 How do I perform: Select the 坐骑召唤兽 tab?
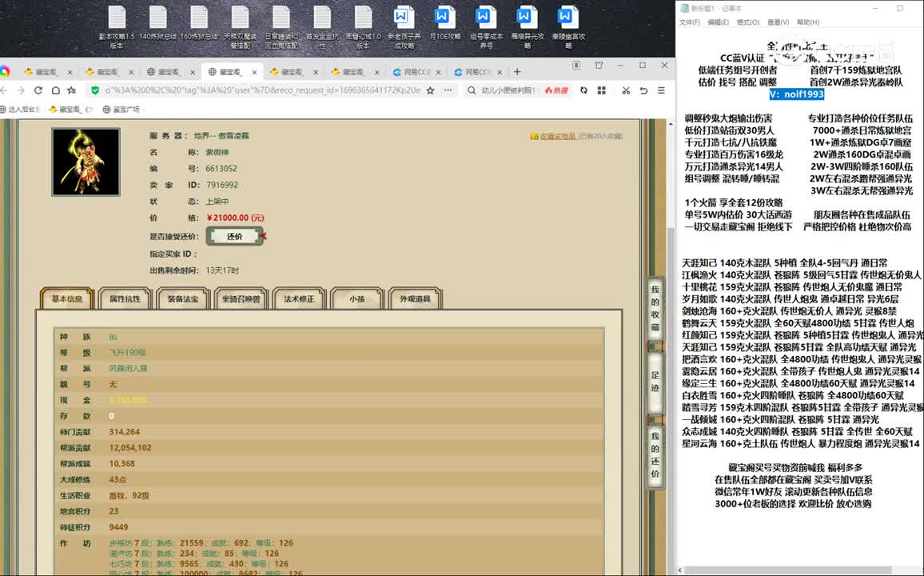click(241, 299)
